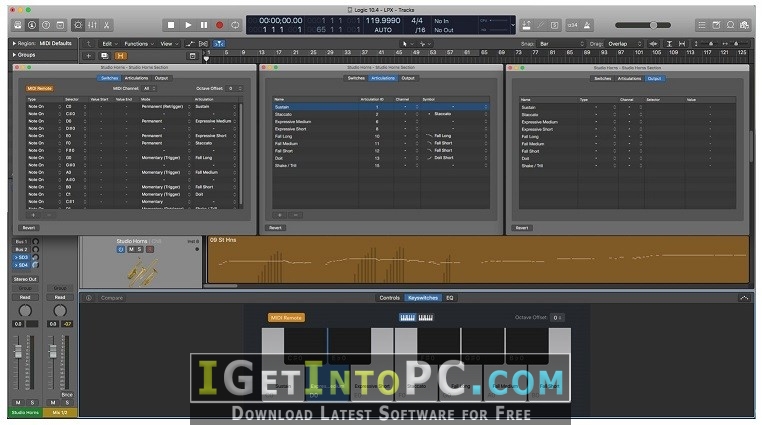The width and height of the screenshot is (762, 425).
Task: Solo the Studio Horns track
Action: (139, 249)
